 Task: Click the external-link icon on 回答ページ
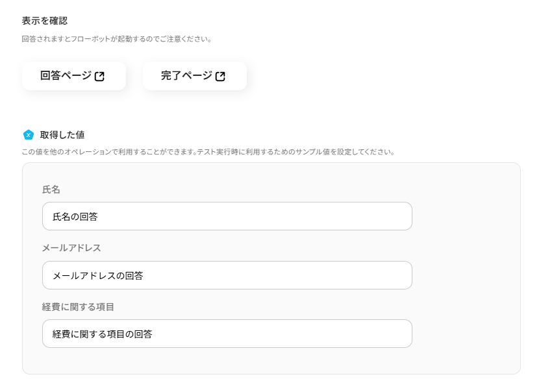click(x=99, y=77)
